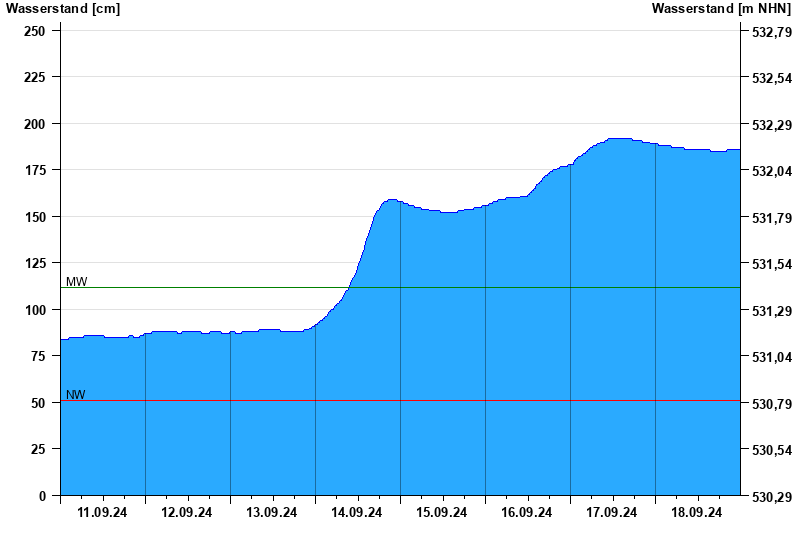This screenshot has width=800, height=550.
Task: Click the 100 left axis value
Action: click(34, 310)
